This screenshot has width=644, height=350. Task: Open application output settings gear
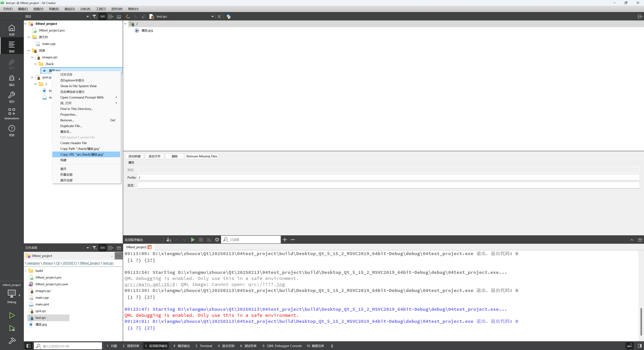click(x=217, y=240)
